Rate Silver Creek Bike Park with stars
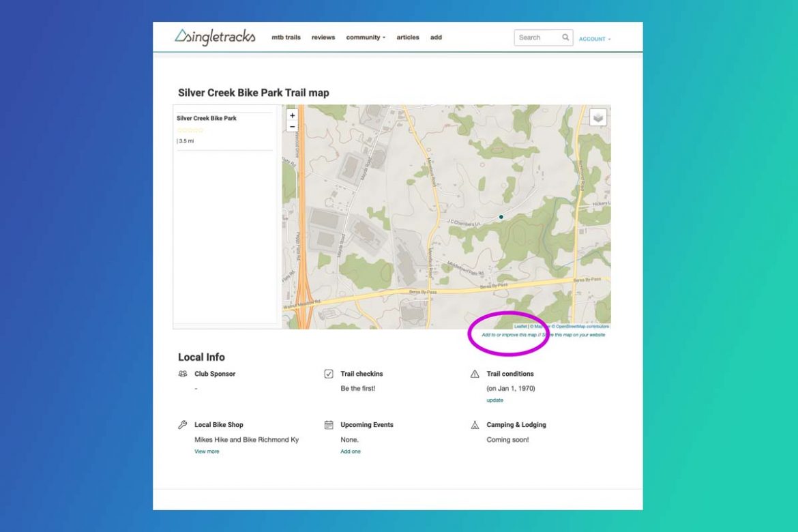Viewport: 798px width, 532px height. coord(190,130)
